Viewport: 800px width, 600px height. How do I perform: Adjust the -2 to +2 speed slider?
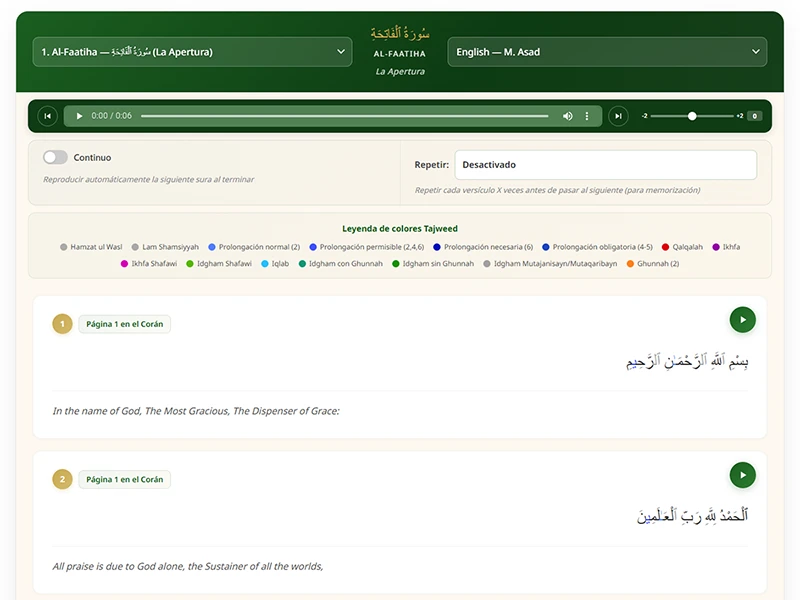(x=692, y=116)
